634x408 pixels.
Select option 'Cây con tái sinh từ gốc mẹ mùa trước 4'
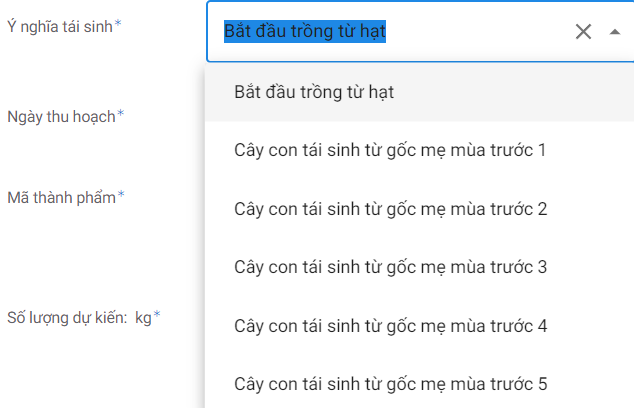pyautogui.click(x=390, y=326)
